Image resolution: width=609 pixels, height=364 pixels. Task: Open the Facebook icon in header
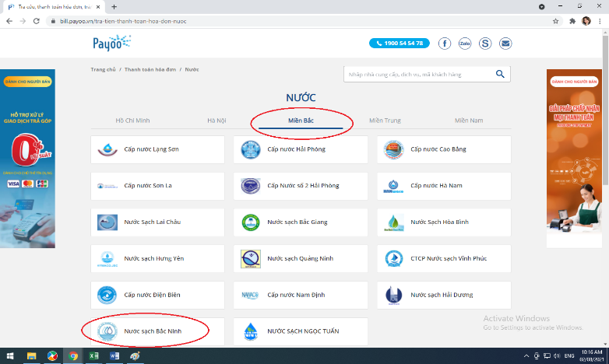pyautogui.click(x=445, y=44)
